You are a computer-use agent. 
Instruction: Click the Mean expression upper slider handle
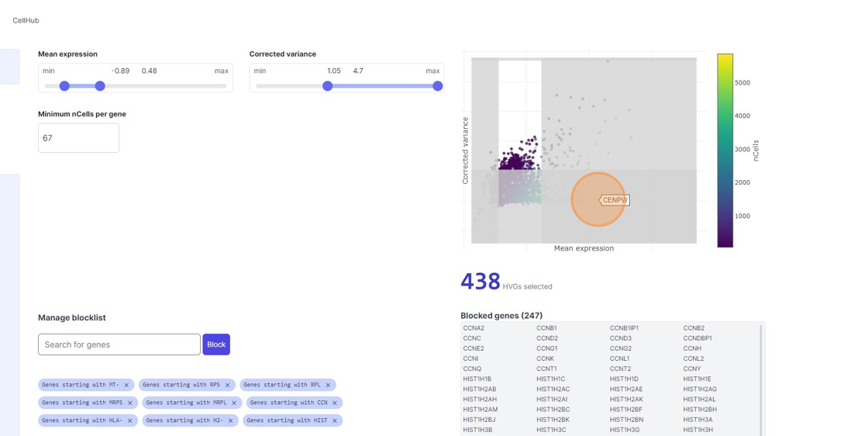[x=100, y=86]
